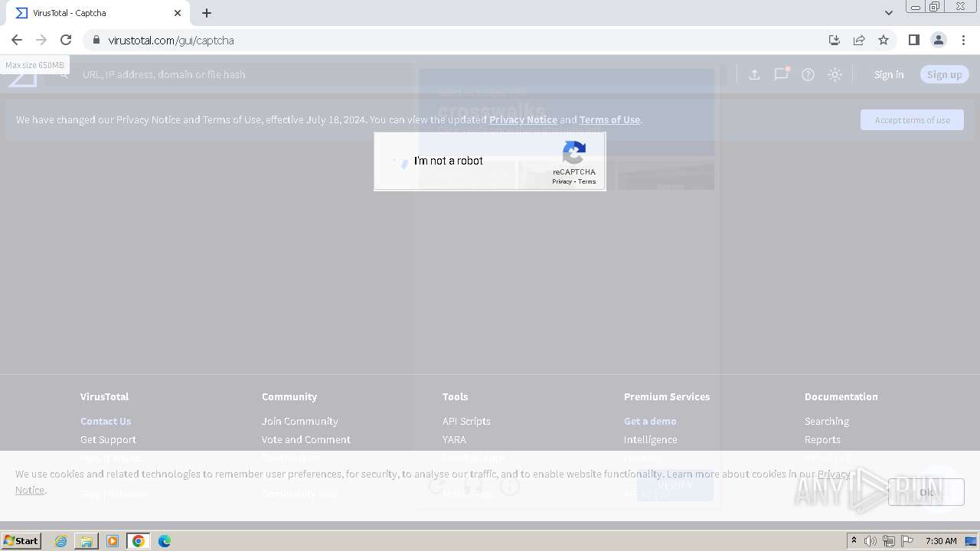Screen dimensions: 980x551
Task: Open the Vote and Comment footer link
Action: [x=305, y=439]
